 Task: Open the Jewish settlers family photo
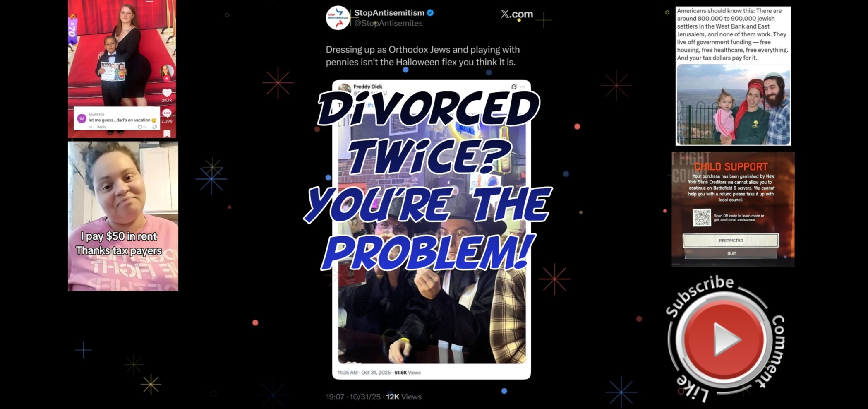[x=733, y=104]
